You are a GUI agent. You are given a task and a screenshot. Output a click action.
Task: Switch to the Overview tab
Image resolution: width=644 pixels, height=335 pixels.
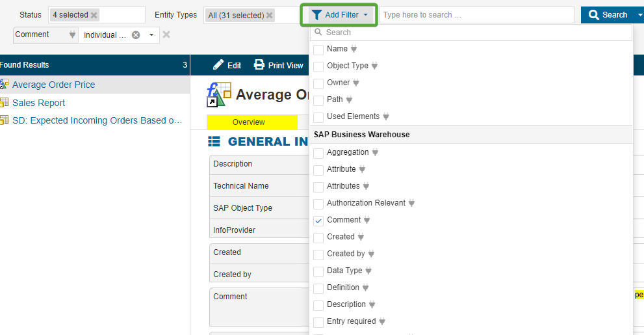tap(249, 122)
